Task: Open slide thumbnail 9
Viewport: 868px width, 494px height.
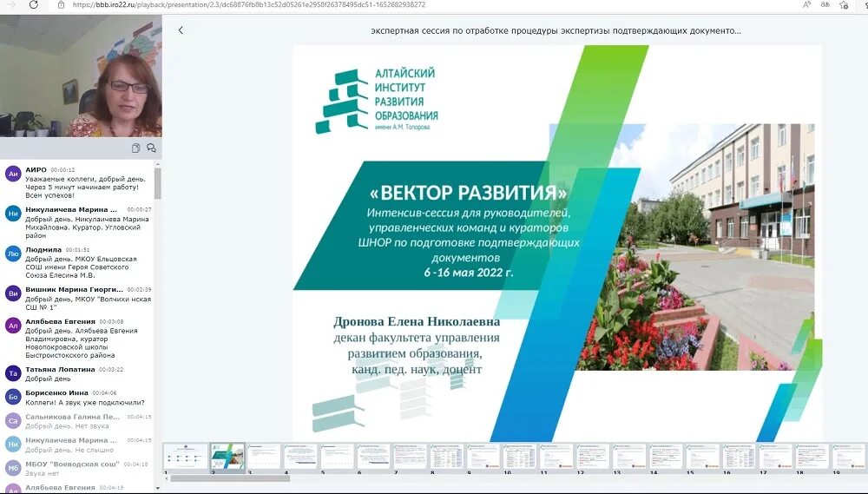Action: click(483, 458)
